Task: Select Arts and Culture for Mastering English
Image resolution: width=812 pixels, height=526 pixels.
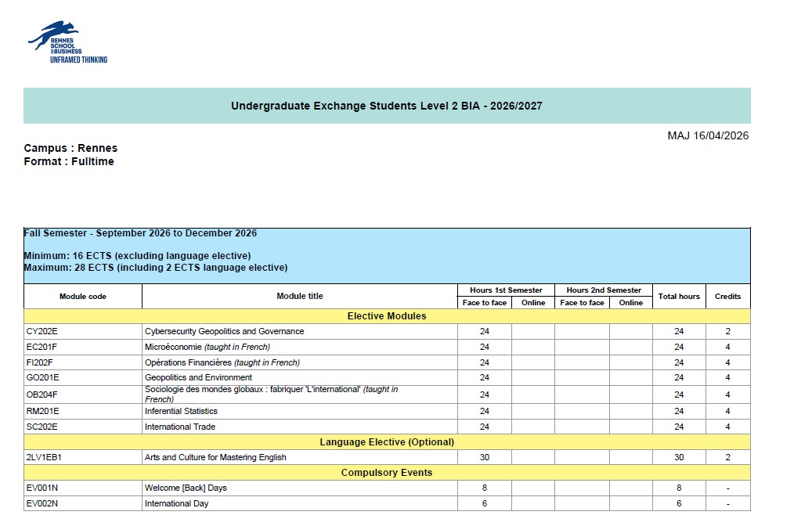Action: pos(215,457)
